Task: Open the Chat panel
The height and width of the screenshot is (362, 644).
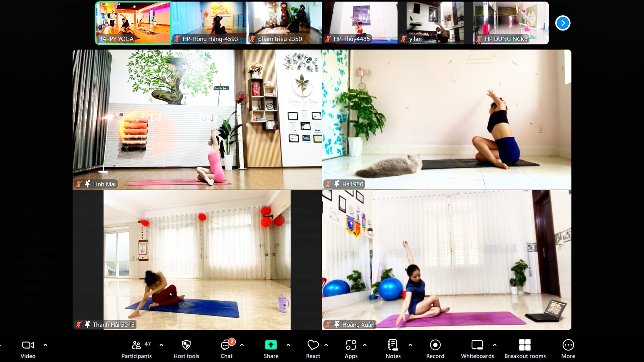Action: pyautogui.click(x=226, y=349)
